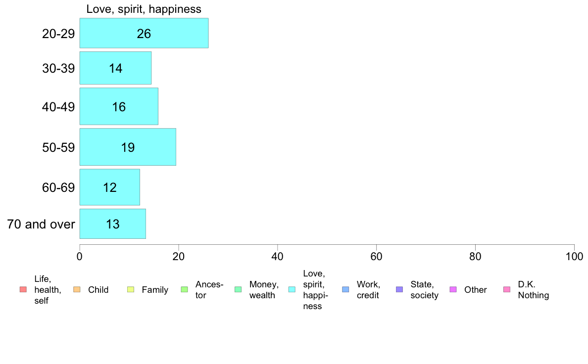Click the cyan Love, spirit, happiness legend swatch
This screenshot has height=364, width=588.
click(292, 289)
